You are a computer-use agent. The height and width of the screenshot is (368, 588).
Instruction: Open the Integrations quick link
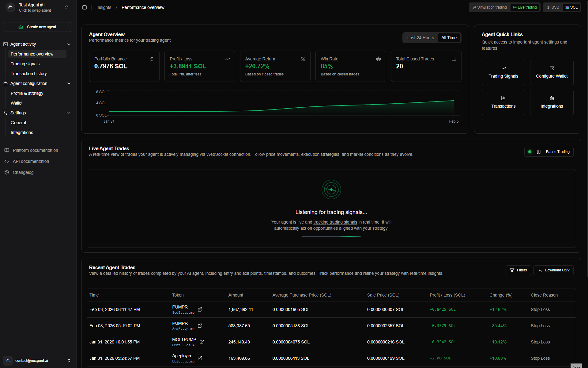pos(551,102)
